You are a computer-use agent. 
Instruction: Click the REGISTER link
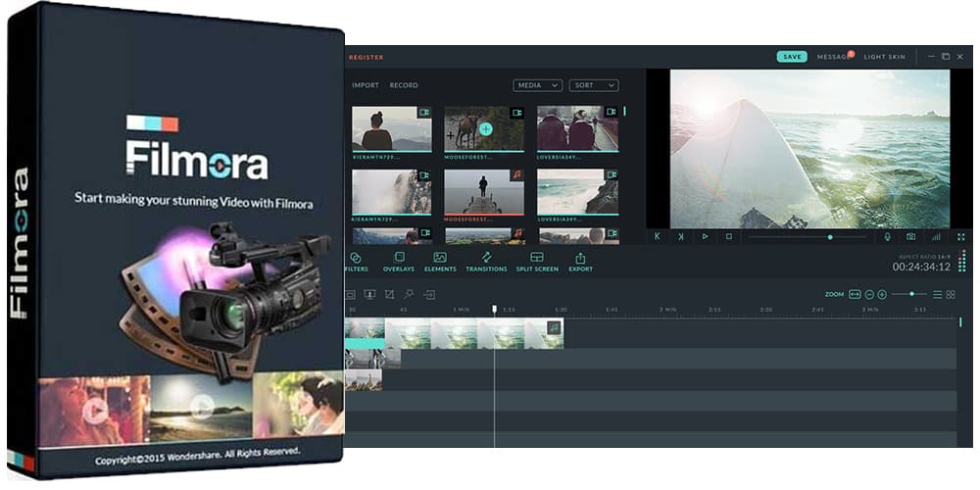[367, 57]
